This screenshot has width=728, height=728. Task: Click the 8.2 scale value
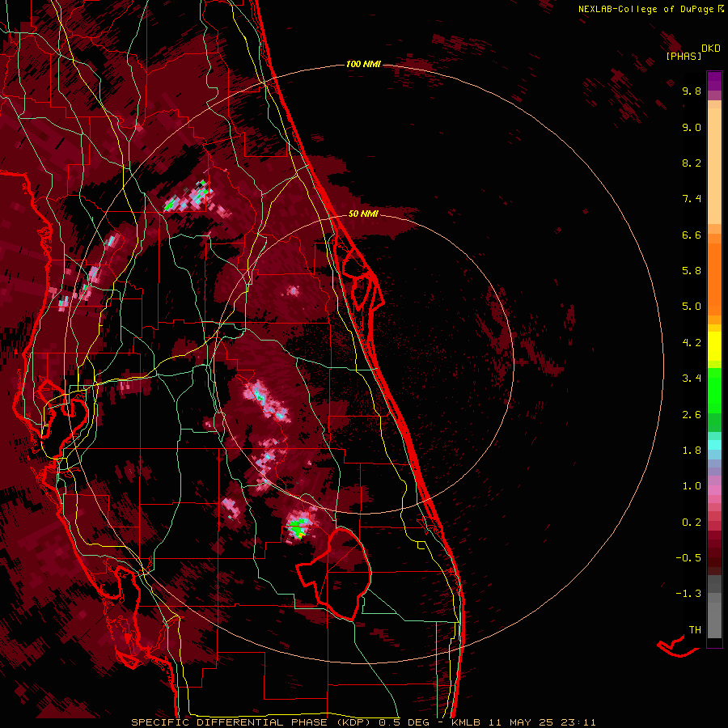pyautogui.click(x=692, y=163)
